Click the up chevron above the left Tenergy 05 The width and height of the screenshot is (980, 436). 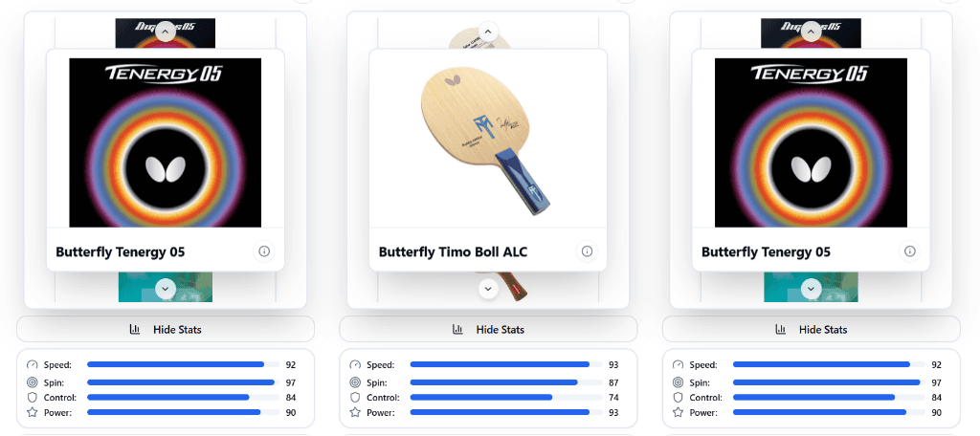[x=165, y=32]
